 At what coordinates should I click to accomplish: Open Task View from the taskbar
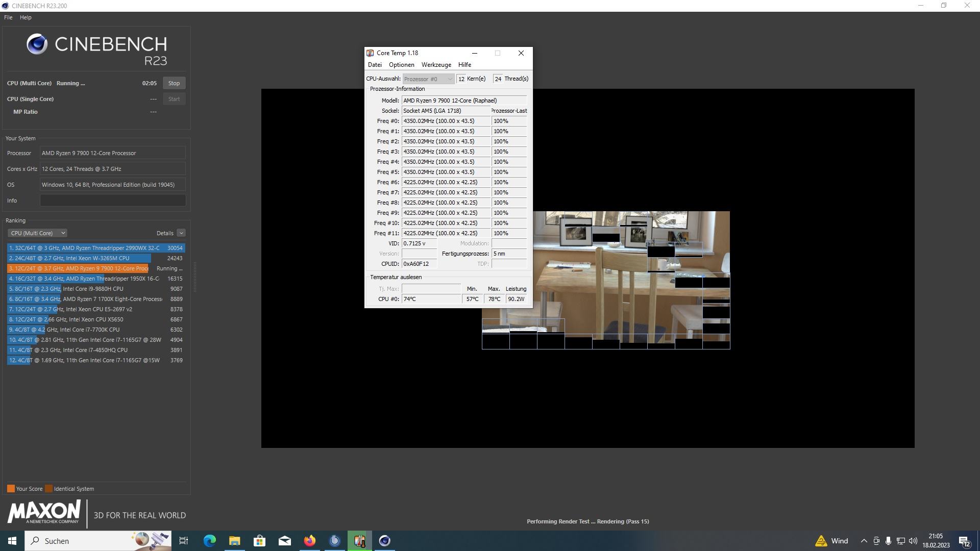pos(184,541)
